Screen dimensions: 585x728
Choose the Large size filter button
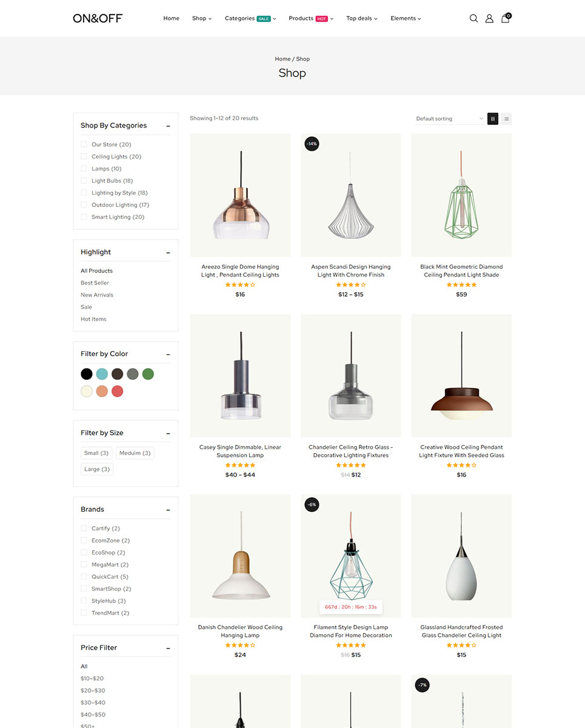(x=97, y=469)
